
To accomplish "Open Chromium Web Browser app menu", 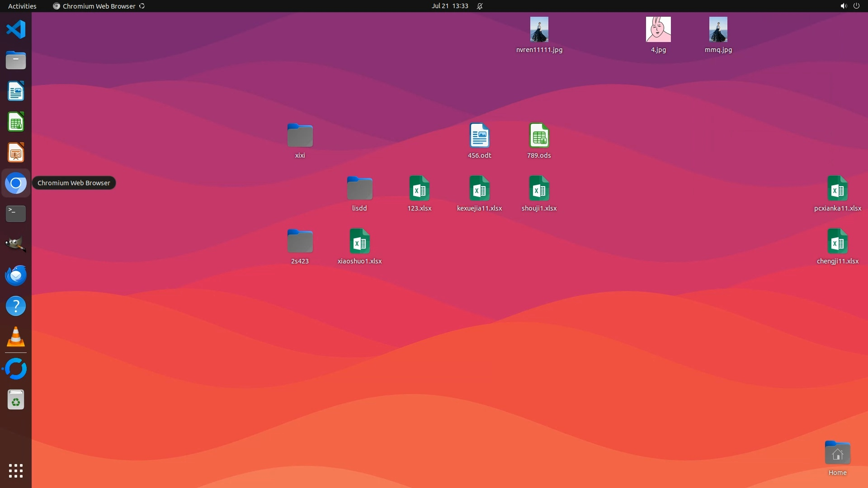I will click(99, 6).
